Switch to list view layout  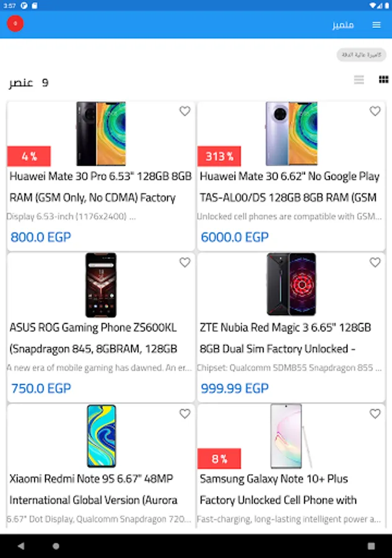point(359,79)
